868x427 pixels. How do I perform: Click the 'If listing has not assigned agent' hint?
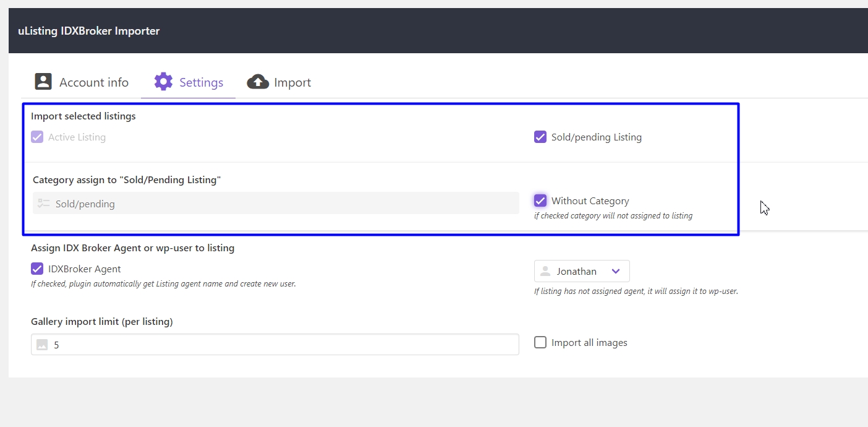636,291
